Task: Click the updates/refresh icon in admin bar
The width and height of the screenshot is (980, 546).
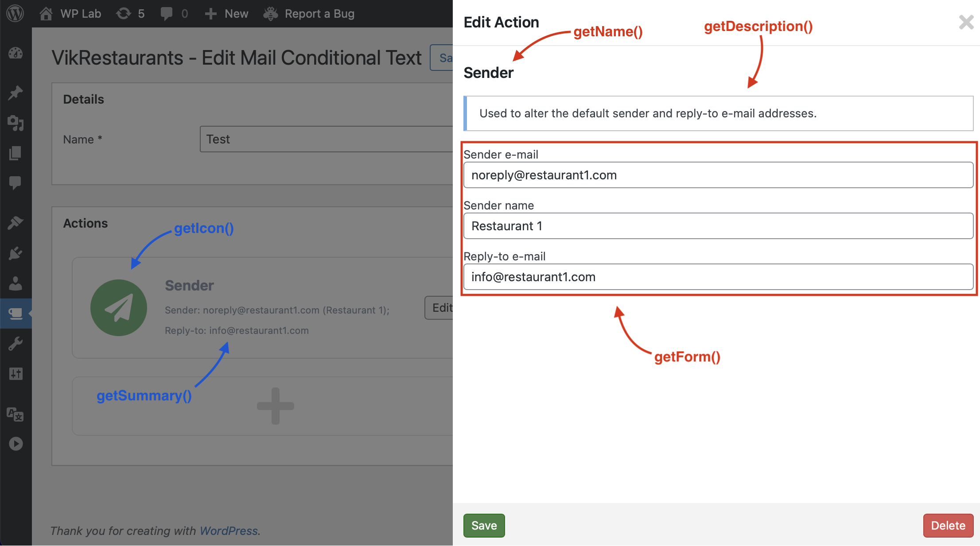Action: click(124, 13)
